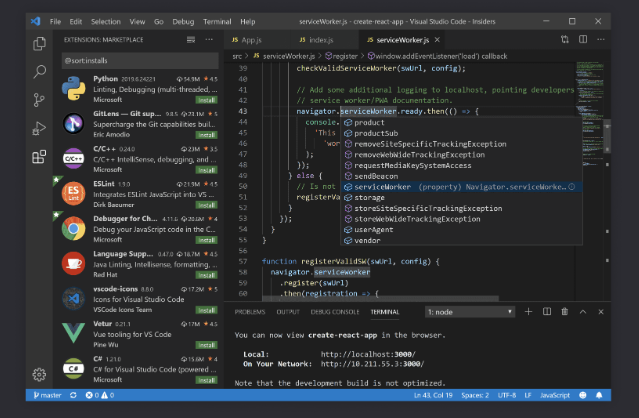Viewport: 639px width, 418px height.
Task: Open the File menu
Action: point(55,22)
